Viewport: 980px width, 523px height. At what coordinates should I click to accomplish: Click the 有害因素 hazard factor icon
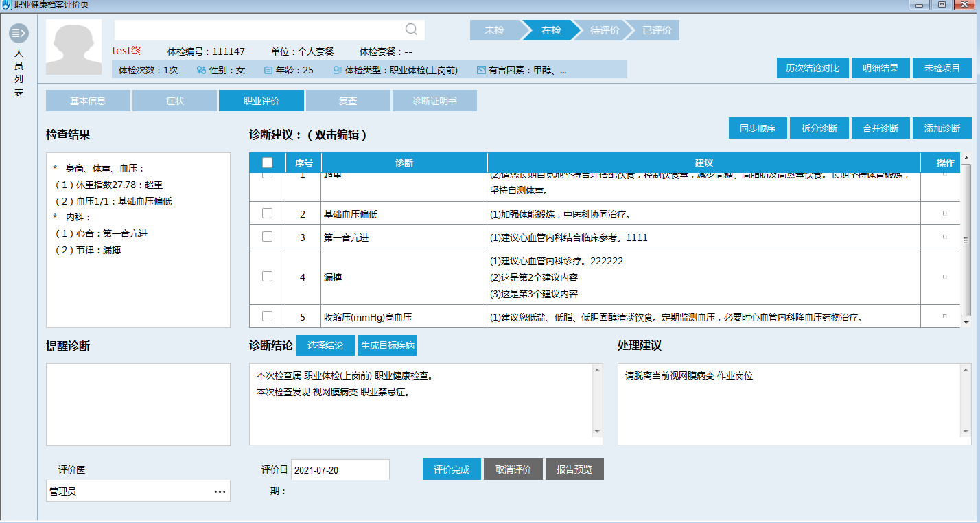click(481, 70)
